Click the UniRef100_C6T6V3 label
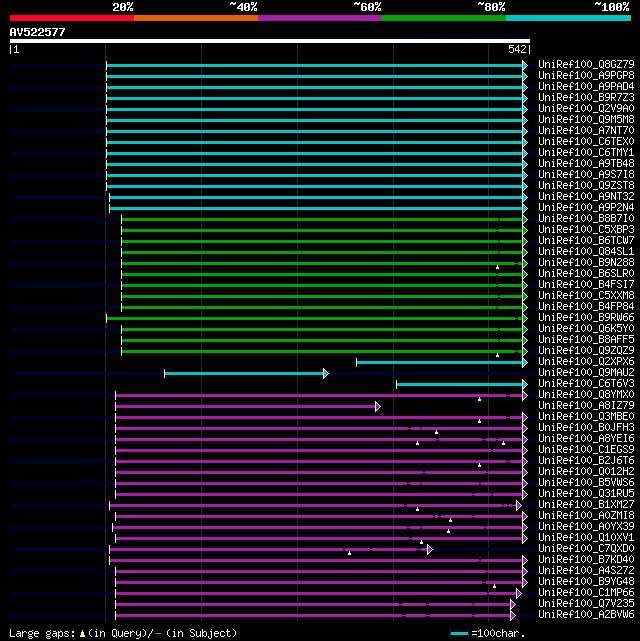 (586, 383)
